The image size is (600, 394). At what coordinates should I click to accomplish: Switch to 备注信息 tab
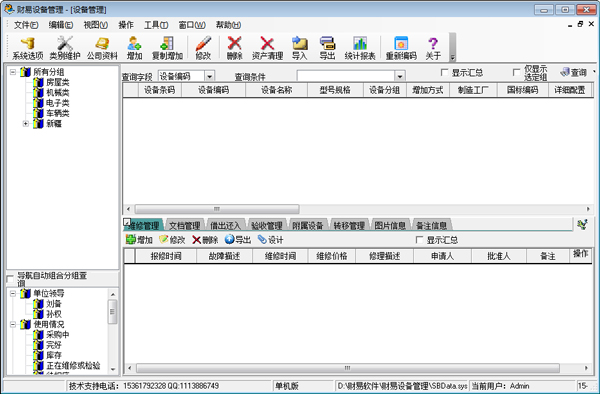click(431, 225)
